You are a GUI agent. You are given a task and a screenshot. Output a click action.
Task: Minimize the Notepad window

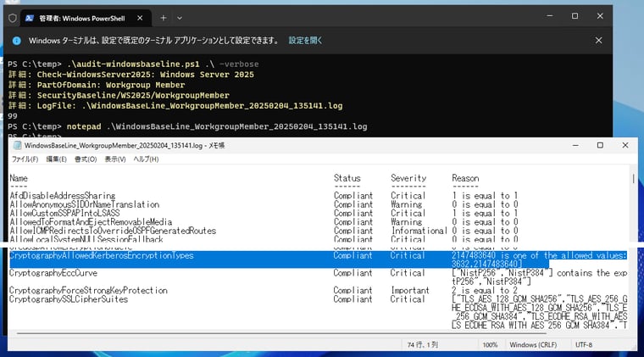click(575, 146)
